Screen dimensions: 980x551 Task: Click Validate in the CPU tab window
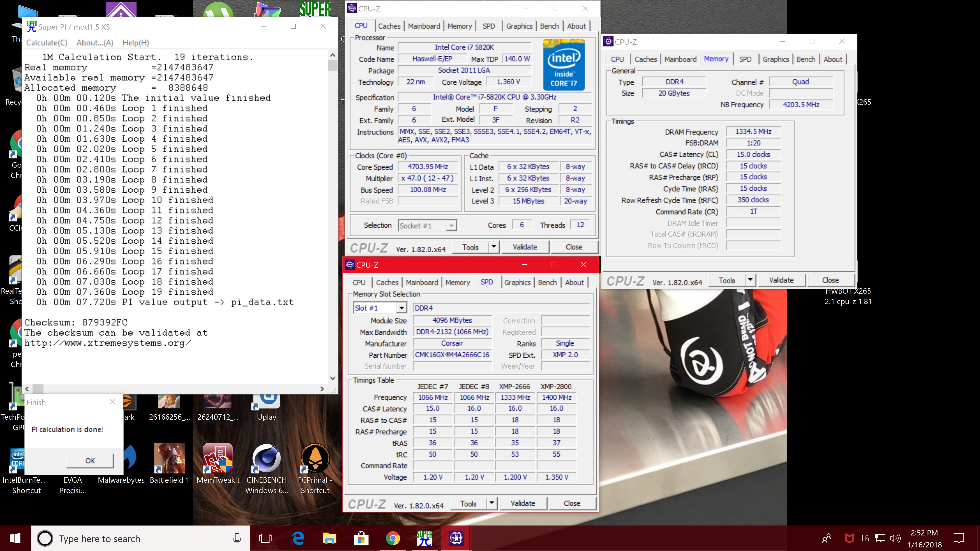tap(525, 247)
